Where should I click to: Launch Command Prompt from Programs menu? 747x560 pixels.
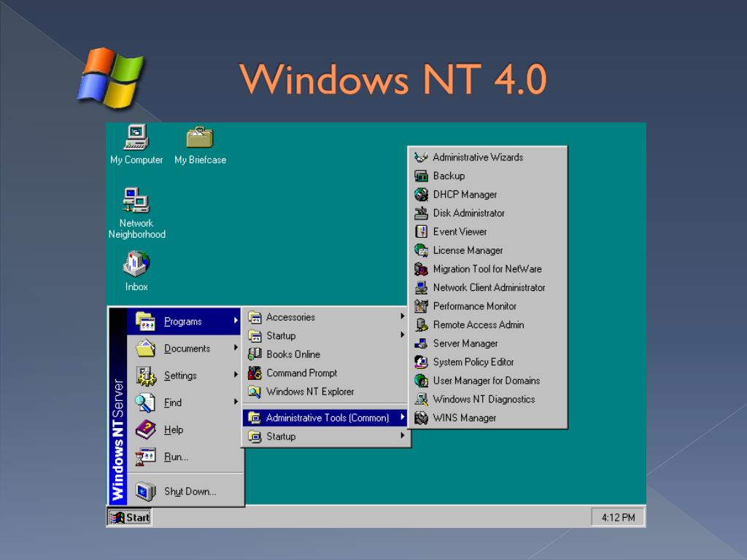[326, 373]
